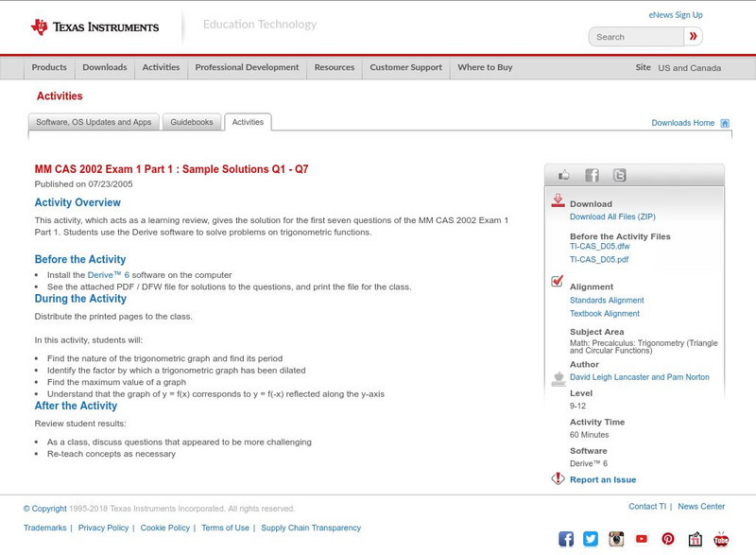The image size is (756, 555).
Task: Click the Report an Issue warning icon
Action: pos(558,478)
